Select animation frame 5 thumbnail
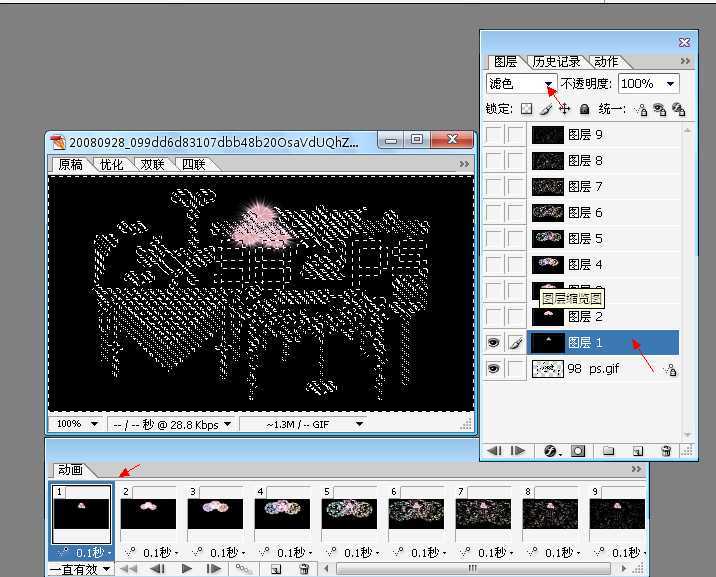Viewport: 716px width, 577px height. [350, 514]
